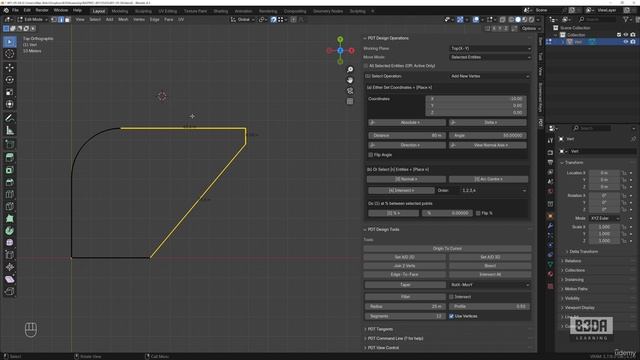Viewport: 640px width, 360px height.
Task: Expand PDT View Control panel
Action: [383, 348]
